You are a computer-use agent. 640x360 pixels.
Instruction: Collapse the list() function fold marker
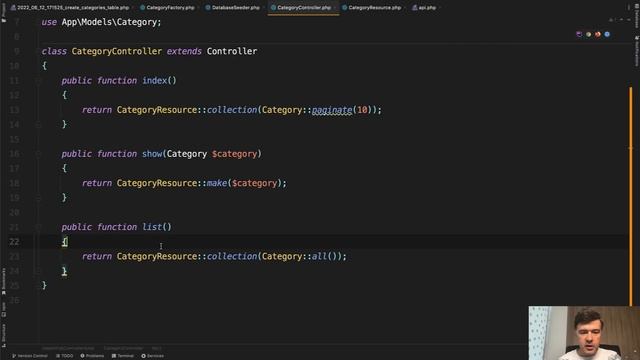click(x=38, y=227)
